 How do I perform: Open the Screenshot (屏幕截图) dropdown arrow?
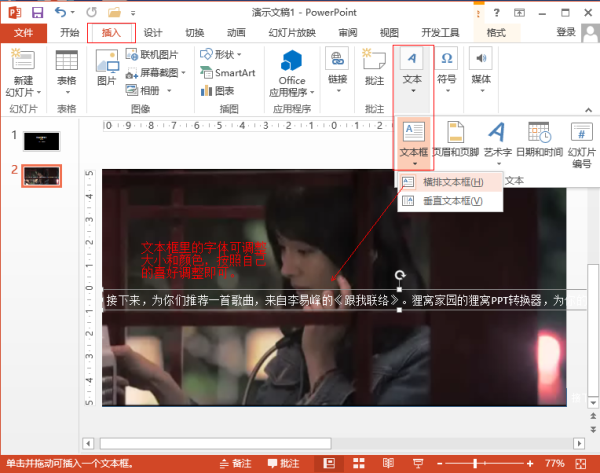pos(183,73)
